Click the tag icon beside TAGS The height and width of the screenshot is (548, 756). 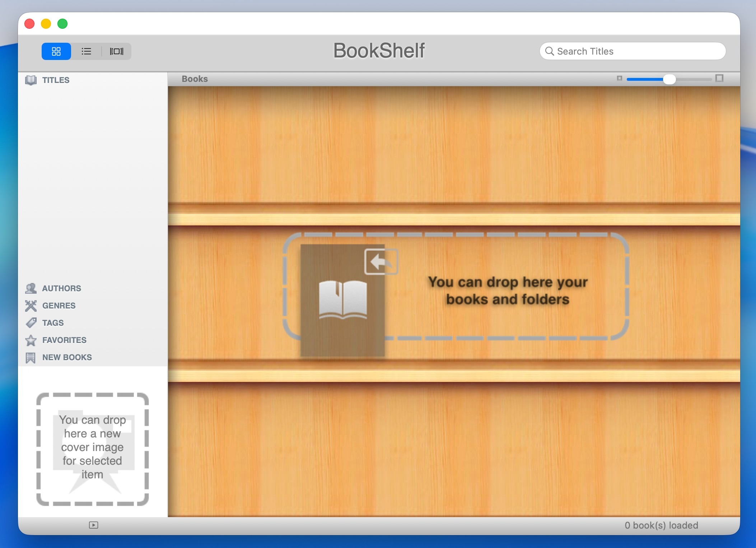(x=31, y=323)
